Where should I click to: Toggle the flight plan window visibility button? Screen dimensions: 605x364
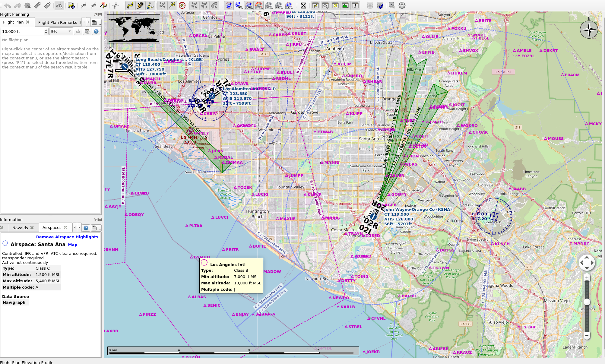315,5
